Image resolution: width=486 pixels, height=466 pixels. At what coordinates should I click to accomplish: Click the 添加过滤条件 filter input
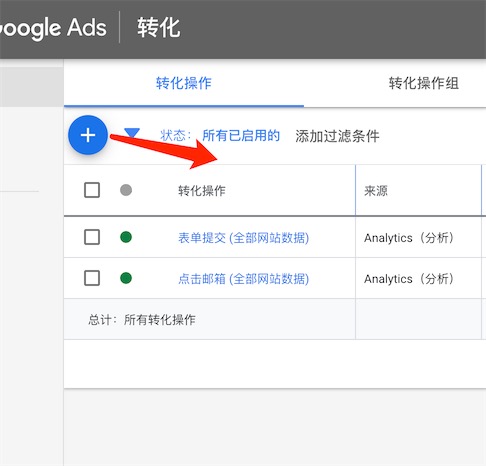click(x=337, y=136)
